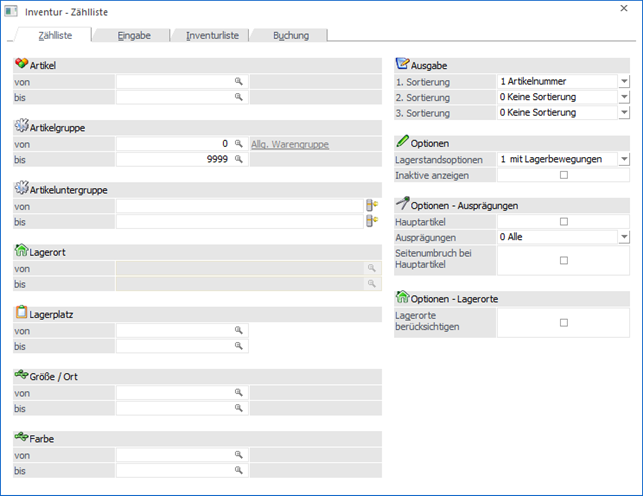
Task: Open the 1. Sortierung dropdown
Action: coord(623,82)
